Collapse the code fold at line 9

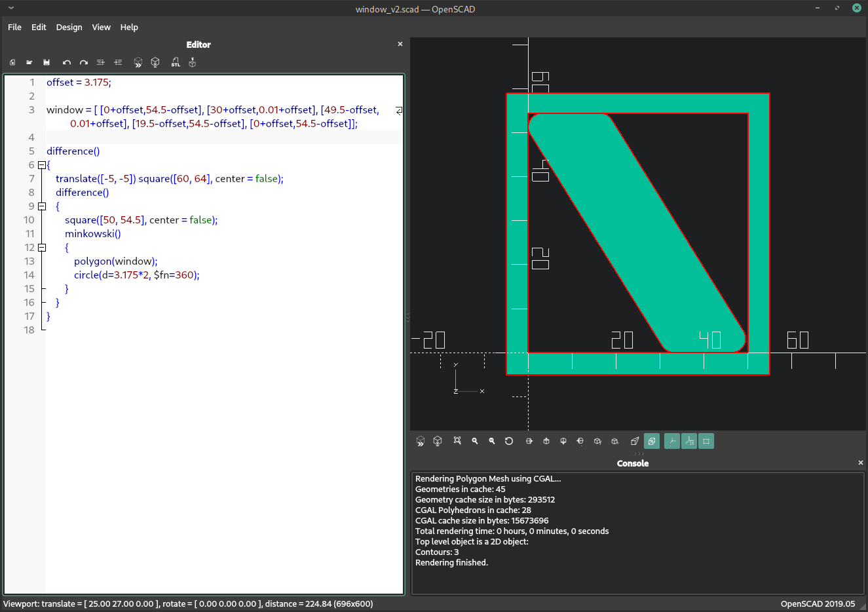[42, 206]
